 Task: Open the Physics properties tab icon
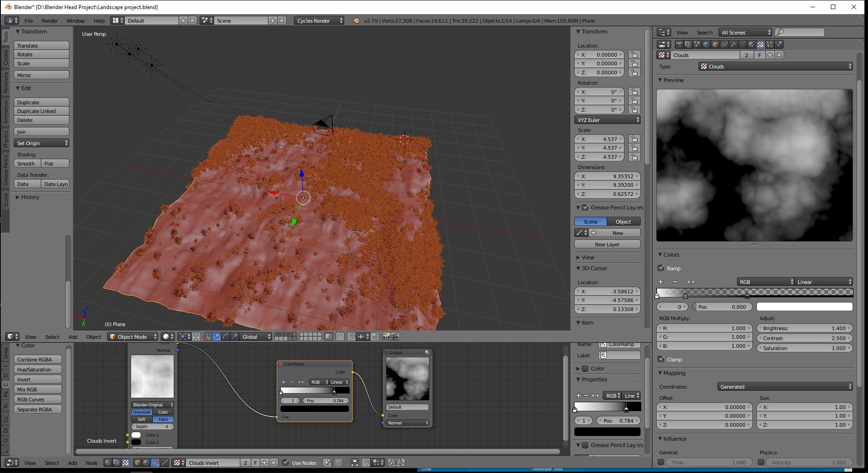tap(779, 44)
